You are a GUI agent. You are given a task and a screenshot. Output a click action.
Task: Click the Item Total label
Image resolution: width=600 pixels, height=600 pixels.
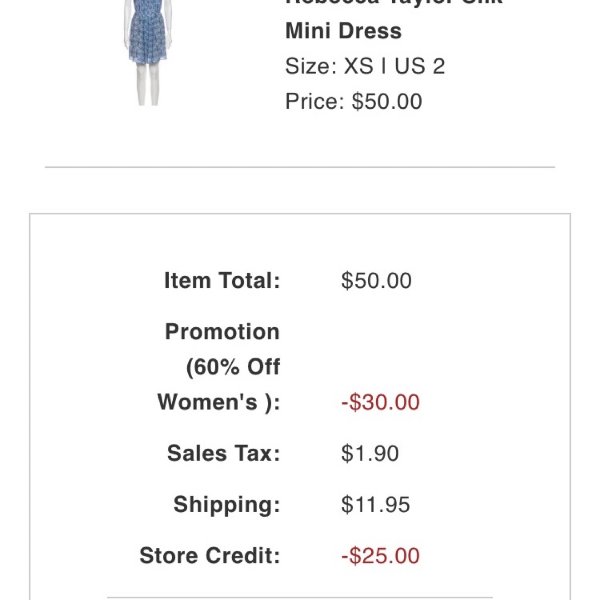pyautogui.click(x=222, y=280)
